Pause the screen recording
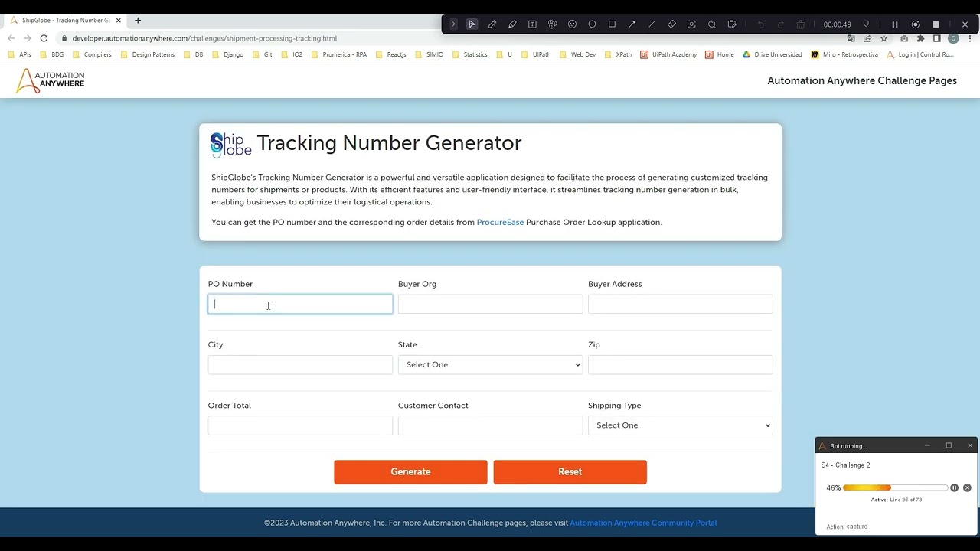 coord(894,24)
